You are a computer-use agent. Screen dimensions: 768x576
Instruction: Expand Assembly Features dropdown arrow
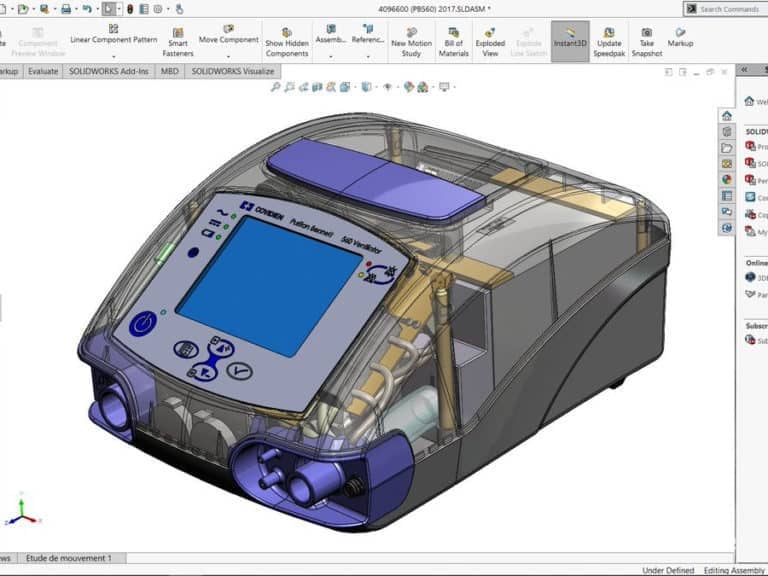click(x=331, y=57)
